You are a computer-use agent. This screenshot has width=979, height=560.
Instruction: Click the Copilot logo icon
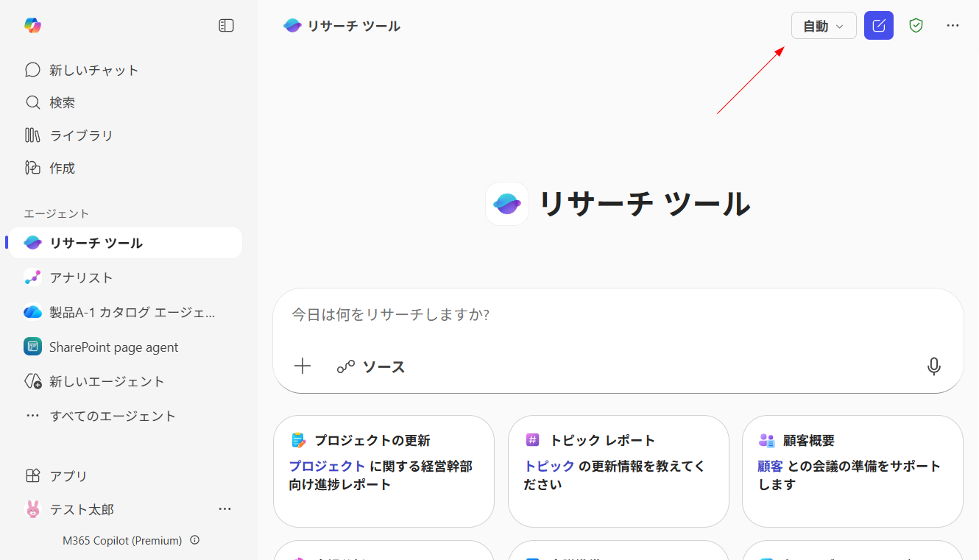[32, 26]
